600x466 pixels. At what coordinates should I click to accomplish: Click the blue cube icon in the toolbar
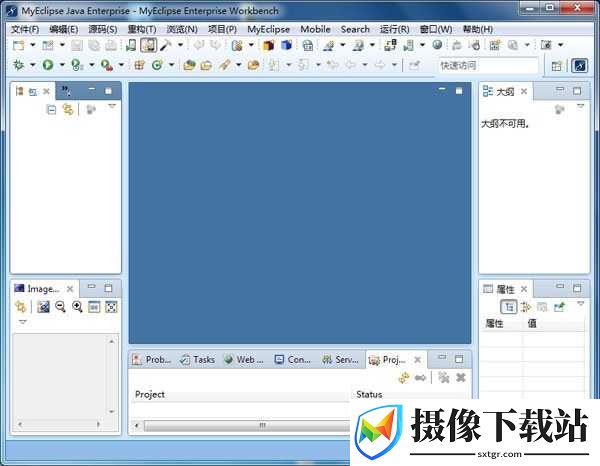[x=286, y=45]
